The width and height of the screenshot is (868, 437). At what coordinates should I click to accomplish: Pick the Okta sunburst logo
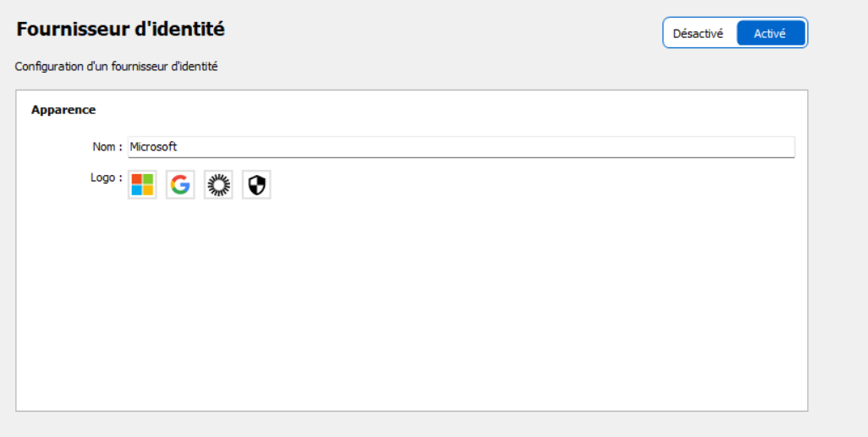(x=218, y=185)
